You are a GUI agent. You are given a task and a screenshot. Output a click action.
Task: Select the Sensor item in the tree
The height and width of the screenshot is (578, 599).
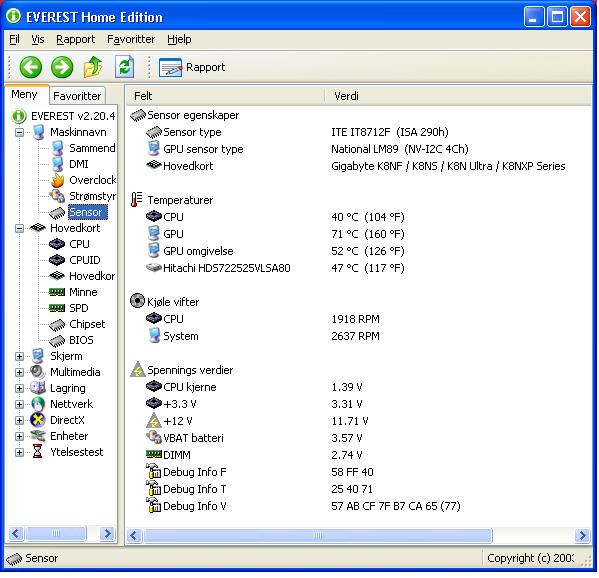87,212
